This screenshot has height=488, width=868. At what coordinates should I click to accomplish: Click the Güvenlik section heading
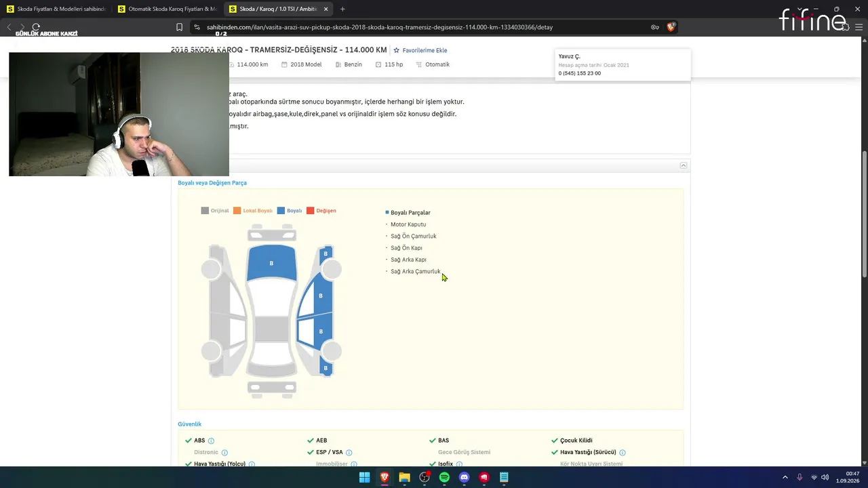pyautogui.click(x=190, y=424)
